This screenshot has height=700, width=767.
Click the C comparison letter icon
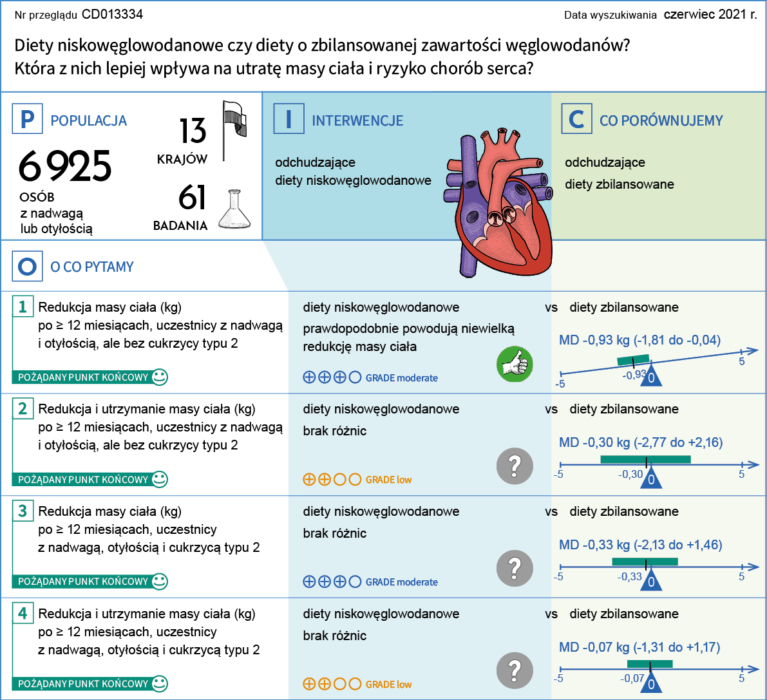pyautogui.click(x=576, y=119)
